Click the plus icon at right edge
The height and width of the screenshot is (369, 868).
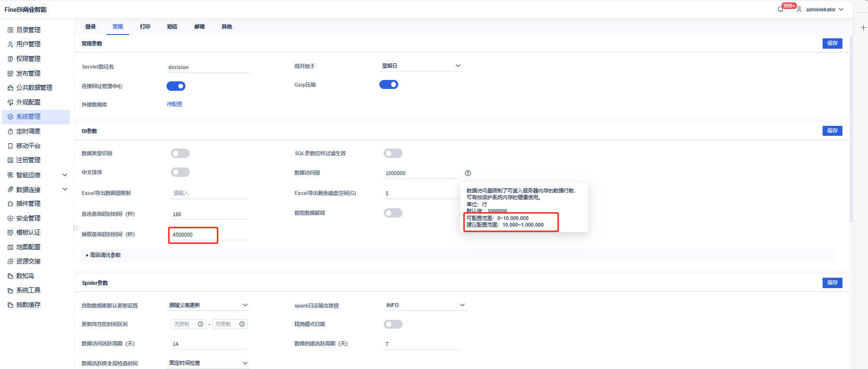point(863,27)
